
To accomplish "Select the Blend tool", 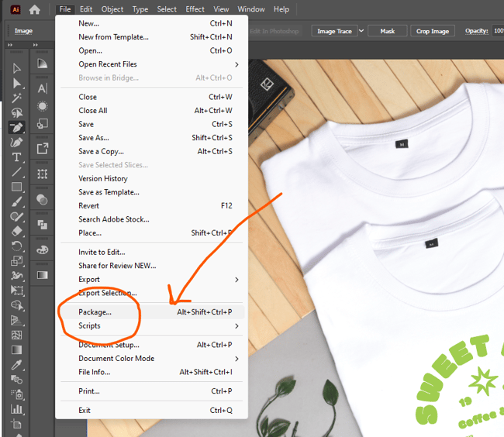I will pyautogui.click(x=17, y=380).
